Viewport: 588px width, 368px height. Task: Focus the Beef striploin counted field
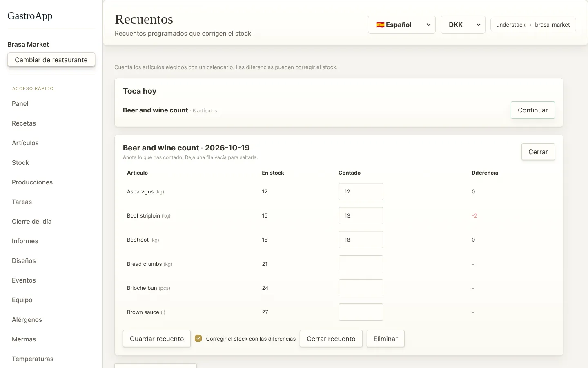point(361,215)
